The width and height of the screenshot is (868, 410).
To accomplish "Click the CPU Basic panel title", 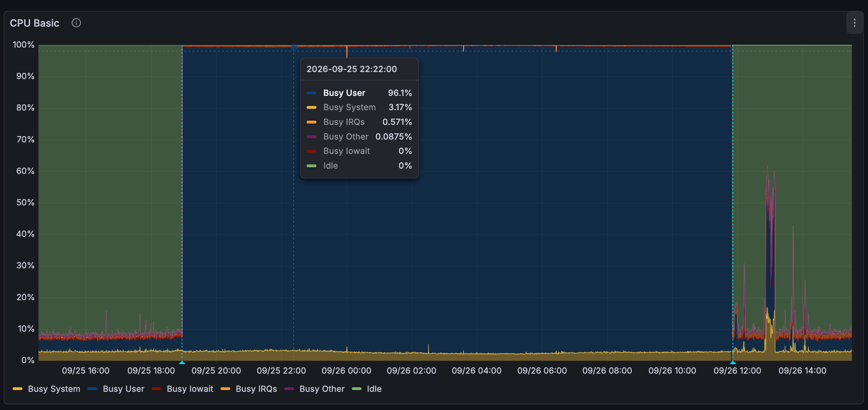I will pos(34,23).
